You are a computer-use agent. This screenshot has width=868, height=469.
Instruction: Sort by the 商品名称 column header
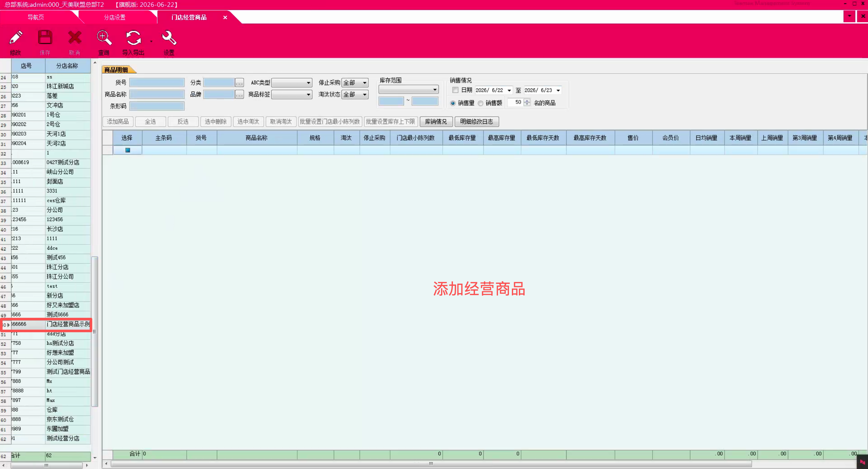[257, 138]
